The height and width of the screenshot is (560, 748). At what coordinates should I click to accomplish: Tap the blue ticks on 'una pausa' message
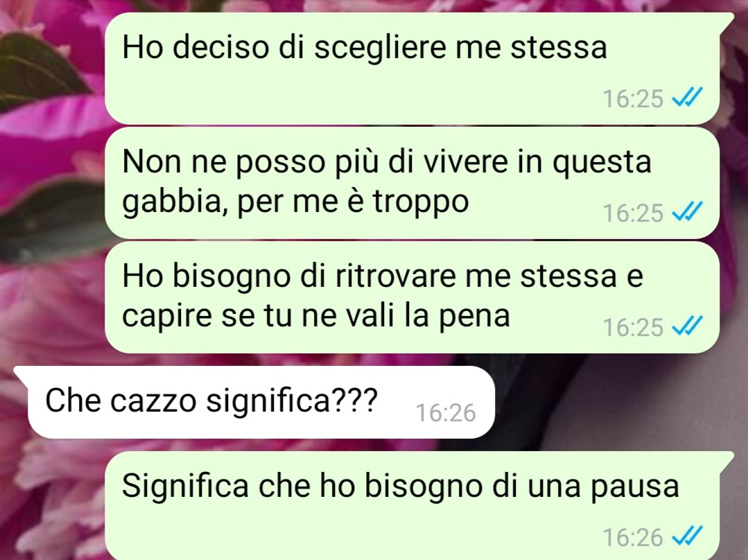(x=687, y=536)
